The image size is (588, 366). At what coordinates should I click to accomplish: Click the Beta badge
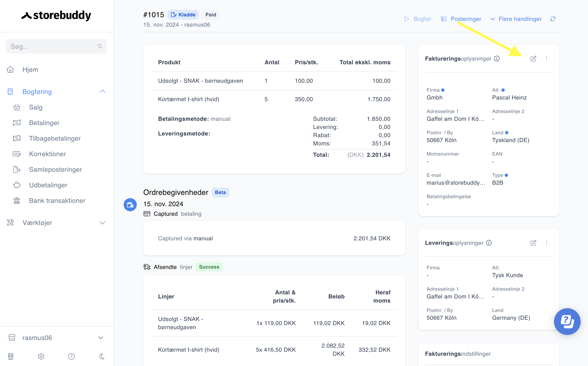220,192
